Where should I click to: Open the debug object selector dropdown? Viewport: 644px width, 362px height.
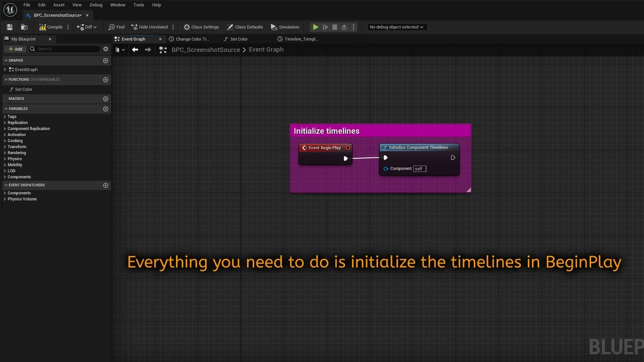pos(396,27)
